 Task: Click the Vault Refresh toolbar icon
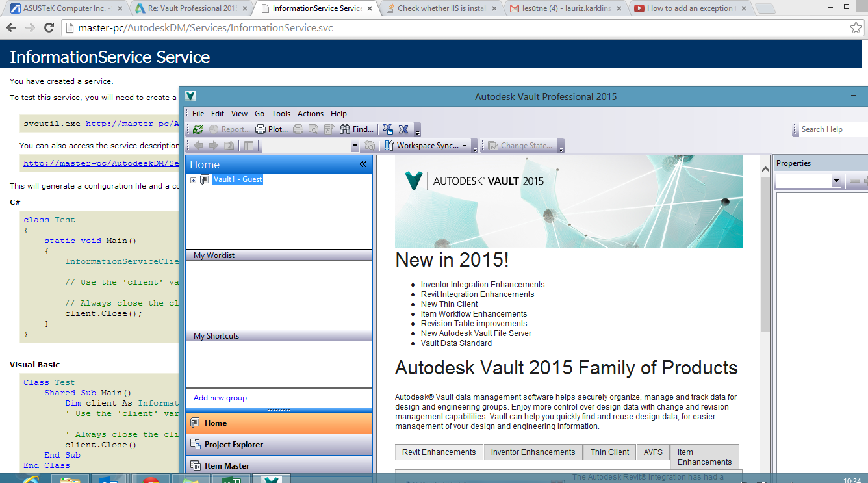198,129
